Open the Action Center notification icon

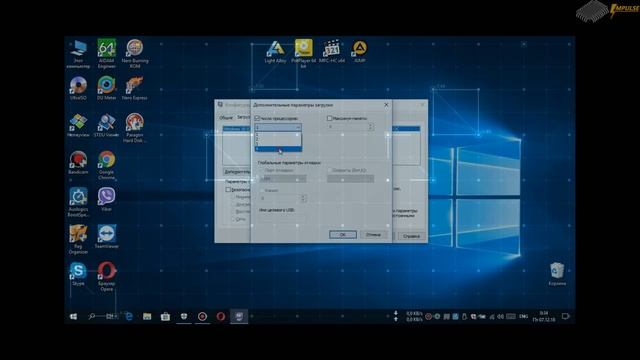(565, 316)
